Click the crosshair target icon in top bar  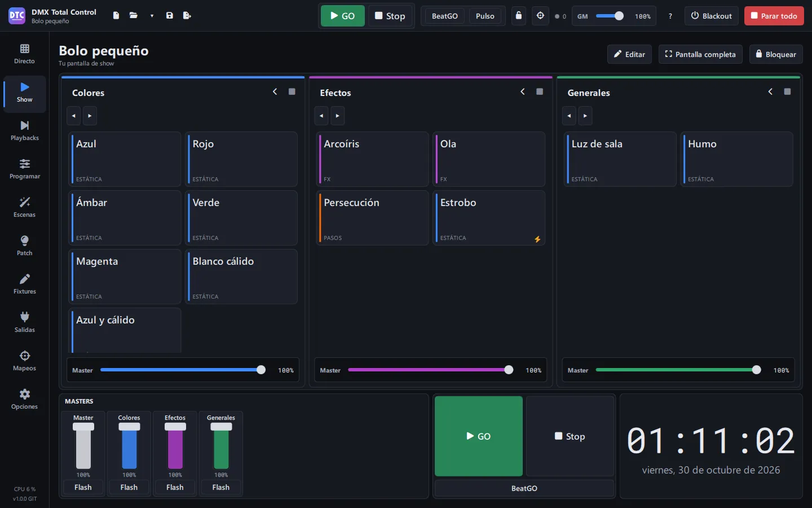pos(540,16)
